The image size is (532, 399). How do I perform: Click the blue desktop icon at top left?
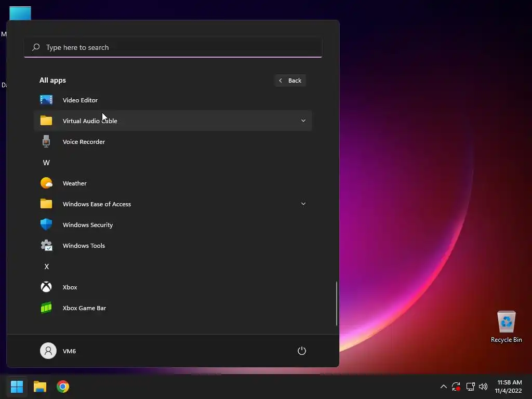[20, 13]
